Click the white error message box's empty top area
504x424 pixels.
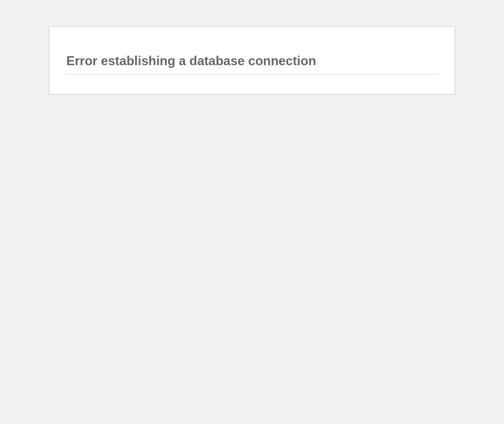252,40
